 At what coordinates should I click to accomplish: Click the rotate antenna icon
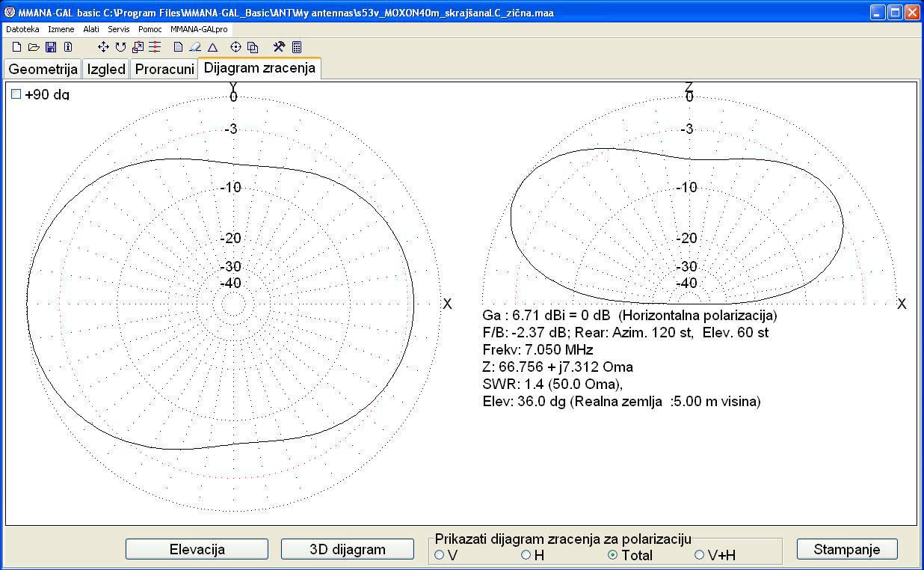pos(120,47)
